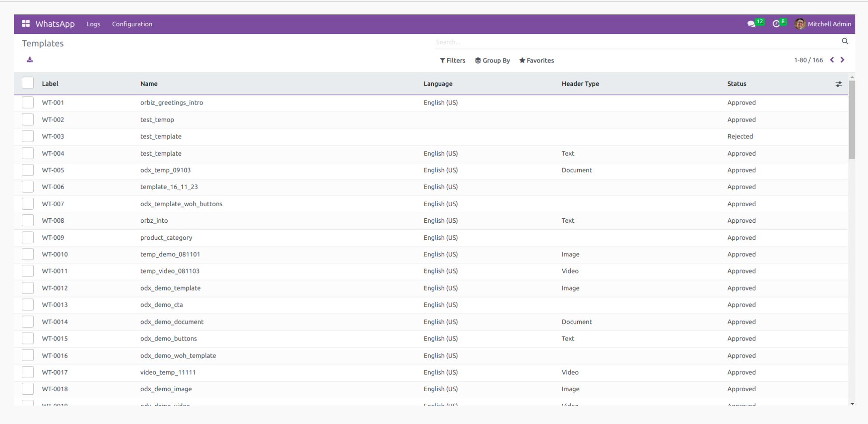Go to the next page arrow
The height and width of the screenshot is (424, 868).
(x=842, y=60)
